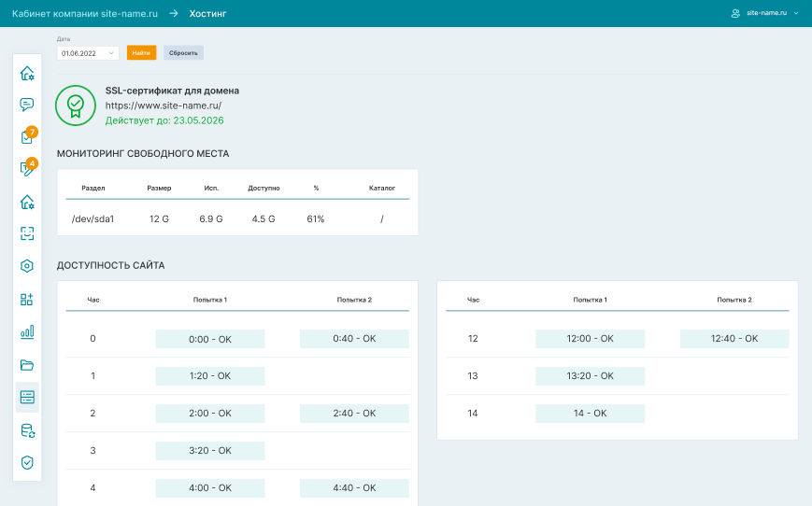
Task: Open the chat messages sidebar icon
Action: (x=27, y=105)
